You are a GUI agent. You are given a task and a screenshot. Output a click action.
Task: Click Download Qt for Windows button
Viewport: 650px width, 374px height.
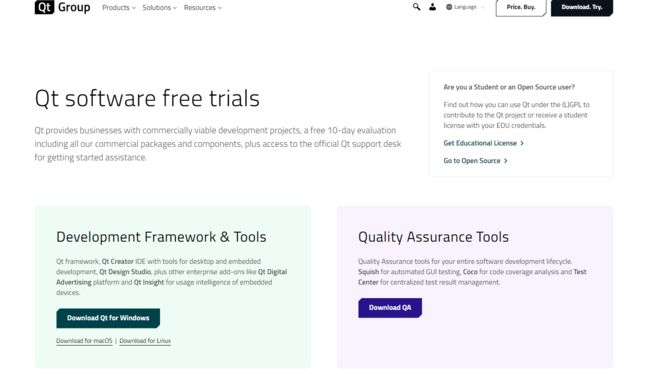tap(108, 318)
